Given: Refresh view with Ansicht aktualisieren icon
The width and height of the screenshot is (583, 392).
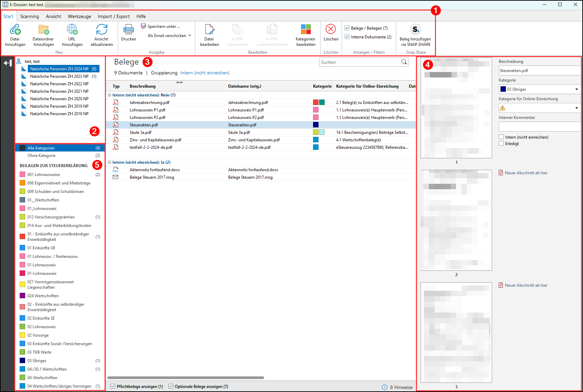Looking at the screenshot, I should coord(102,30).
